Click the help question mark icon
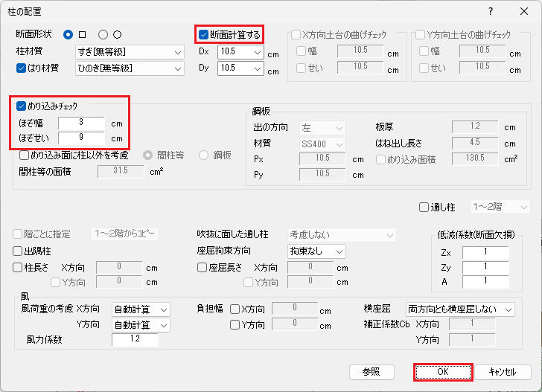This screenshot has height=392, width=542. 490,11
